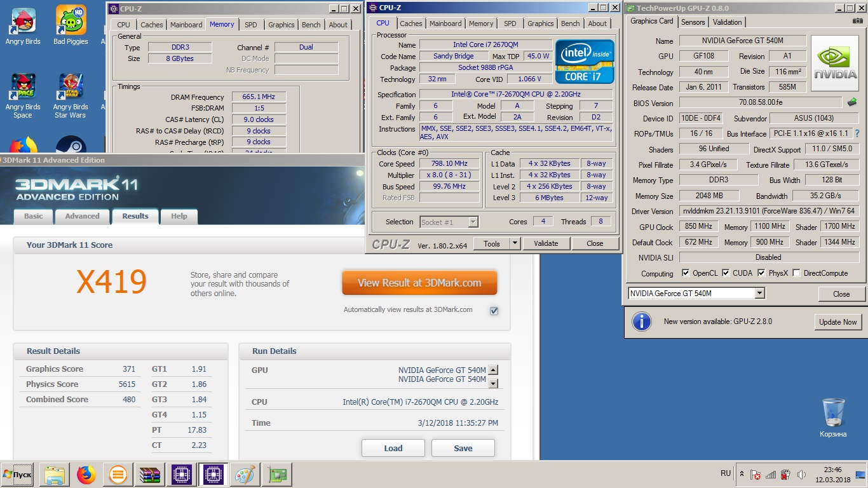
Task: Click the Bus Interface question mark icon
Action: pos(857,133)
